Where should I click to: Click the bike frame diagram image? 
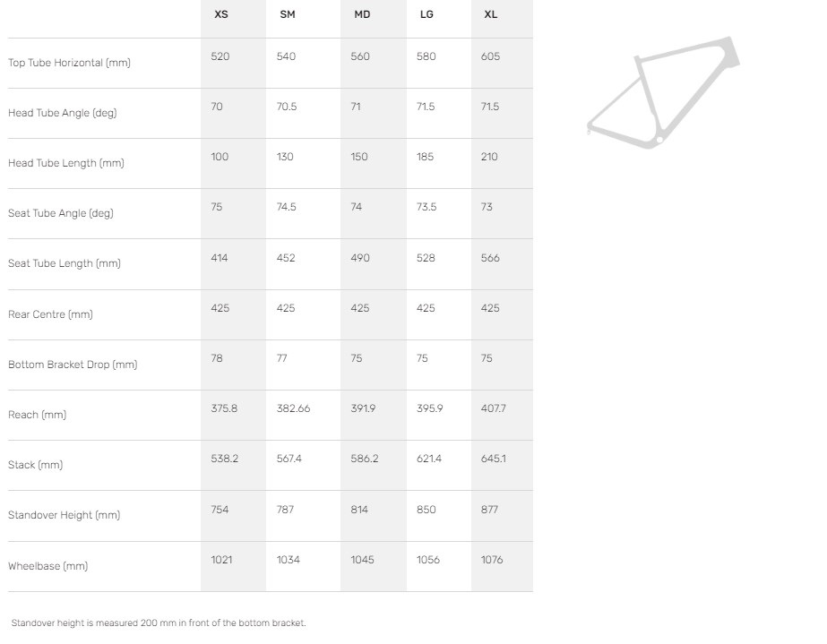click(x=663, y=92)
